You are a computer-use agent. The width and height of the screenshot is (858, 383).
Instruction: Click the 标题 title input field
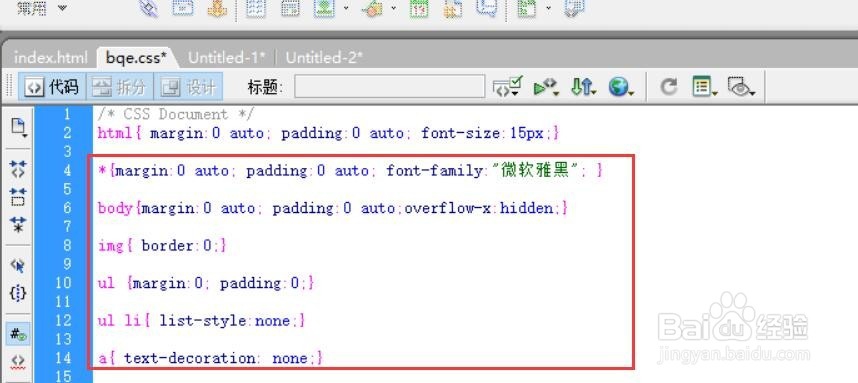click(390, 87)
